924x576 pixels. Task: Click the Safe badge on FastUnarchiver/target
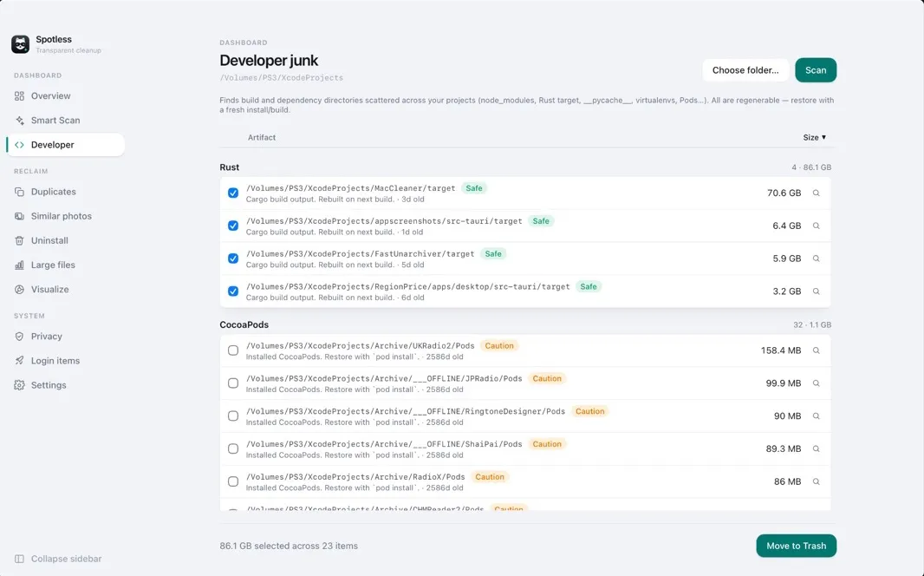coord(493,253)
